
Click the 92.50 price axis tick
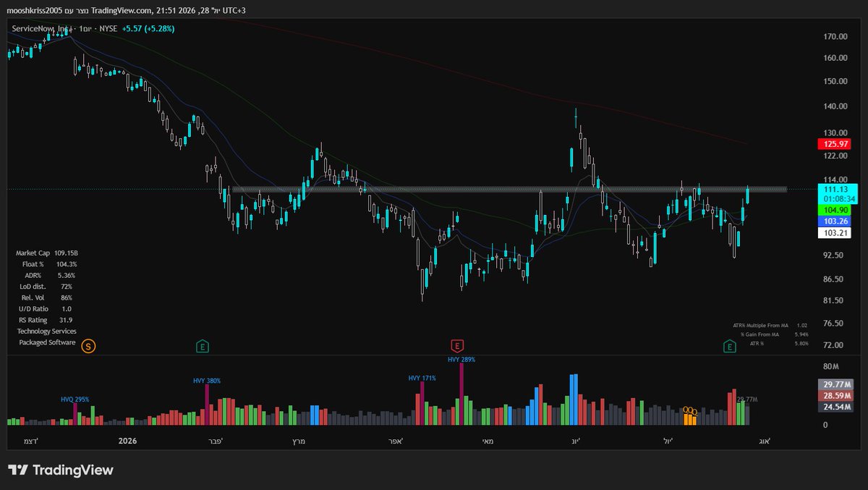[835, 255]
